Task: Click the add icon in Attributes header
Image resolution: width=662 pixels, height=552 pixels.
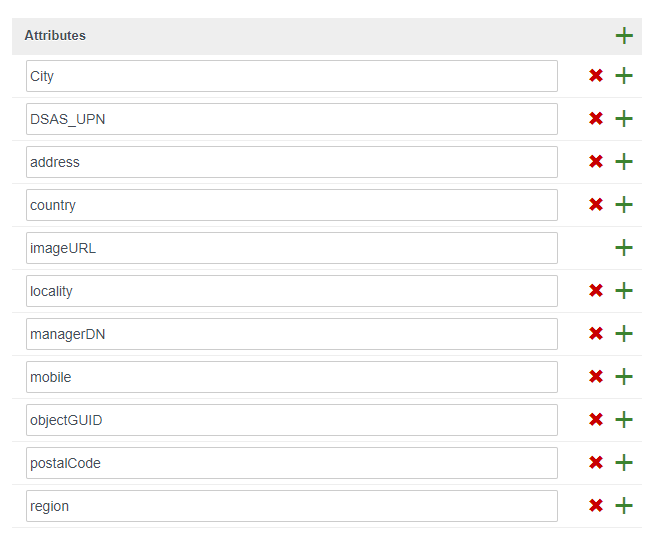Action: 624,36
